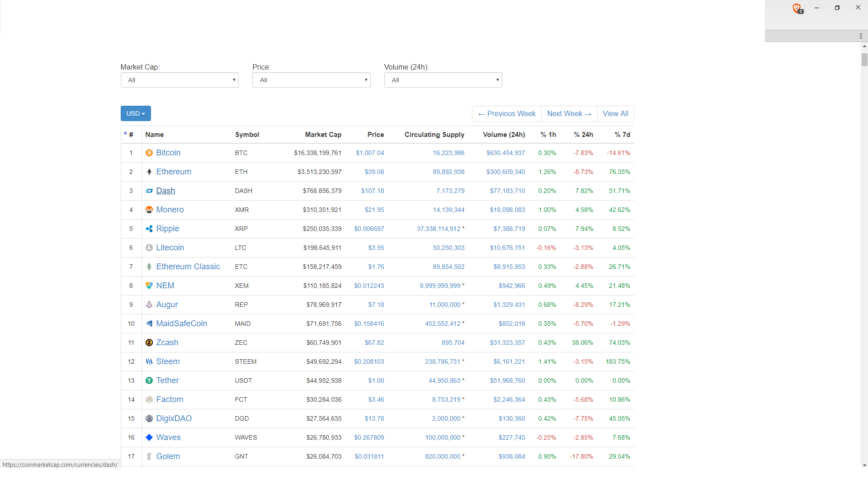Sort by % 1h column
This screenshot has height=488, width=868.
coord(548,135)
